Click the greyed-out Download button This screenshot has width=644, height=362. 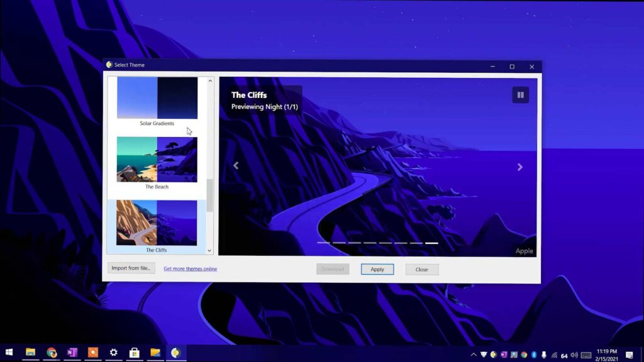tap(333, 269)
